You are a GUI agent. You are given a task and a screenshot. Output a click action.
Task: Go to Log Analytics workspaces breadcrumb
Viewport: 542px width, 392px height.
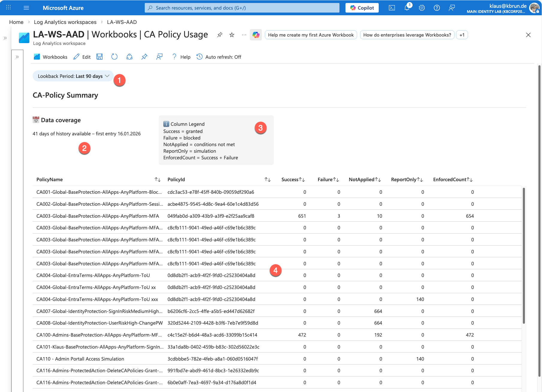(x=65, y=22)
